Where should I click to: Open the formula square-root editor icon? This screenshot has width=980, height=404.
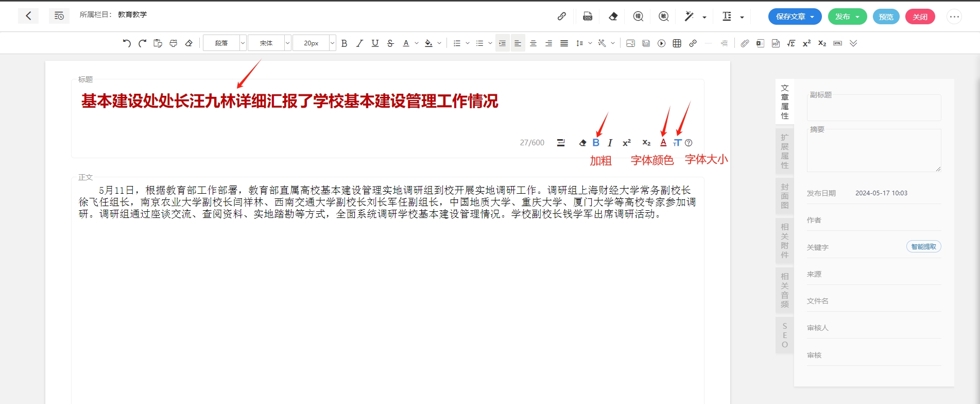coord(791,43)
